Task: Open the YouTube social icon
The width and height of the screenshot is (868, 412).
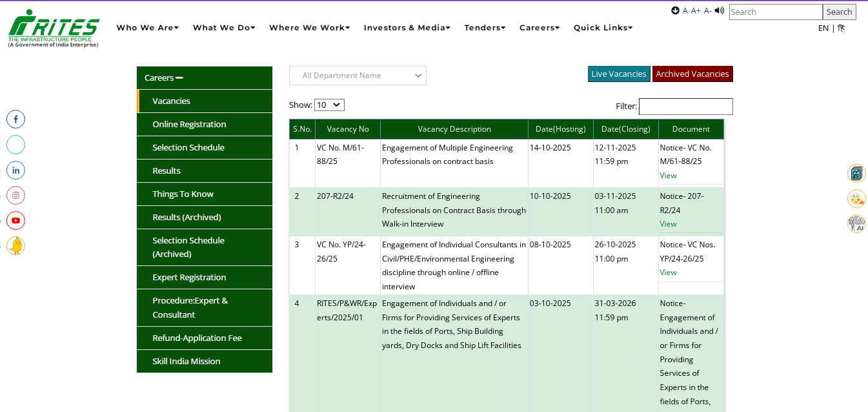Action: (x=15, y=221)
